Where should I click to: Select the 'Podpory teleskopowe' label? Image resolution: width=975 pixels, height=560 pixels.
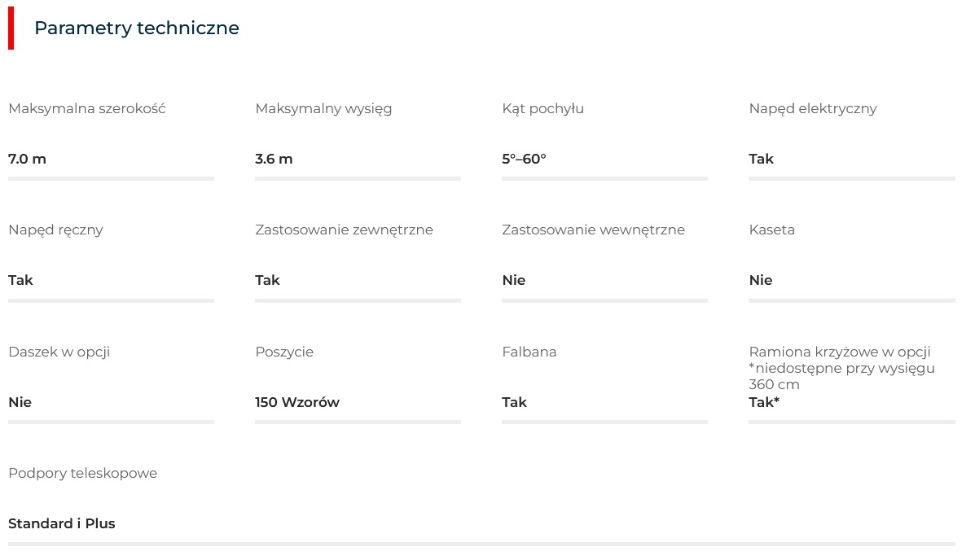tap(83, 474)
